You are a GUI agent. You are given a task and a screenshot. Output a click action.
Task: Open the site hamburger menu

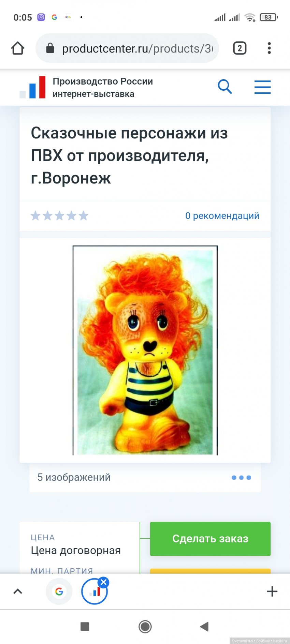click(262, 87)
